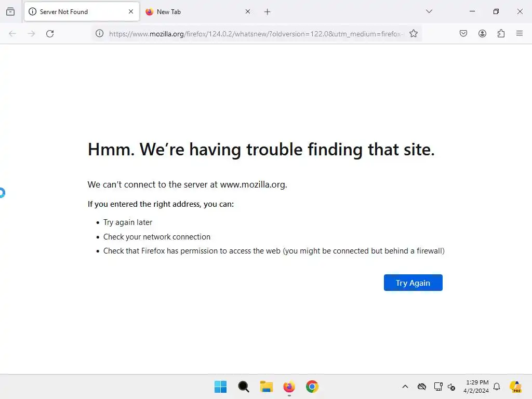Close the Server Not Found tab
The height and width of the screenshot is (399, 532).
(131, 11)
